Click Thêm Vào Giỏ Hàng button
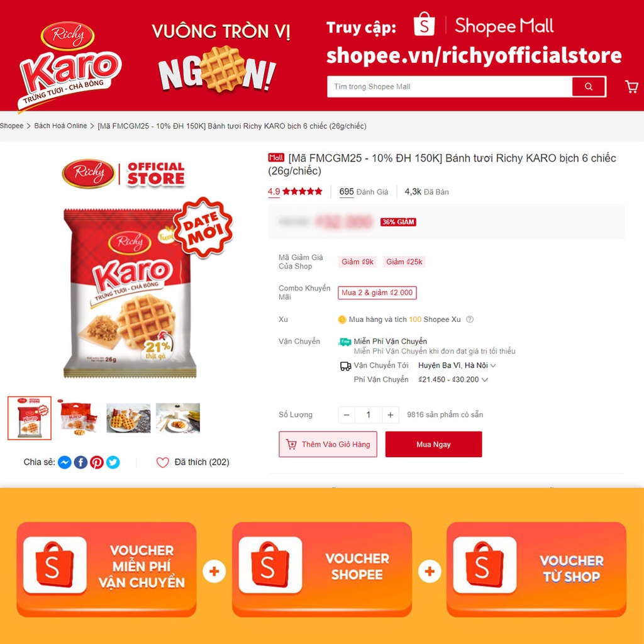The height and width of the screenshot is (644, 644). pos(328,444)
